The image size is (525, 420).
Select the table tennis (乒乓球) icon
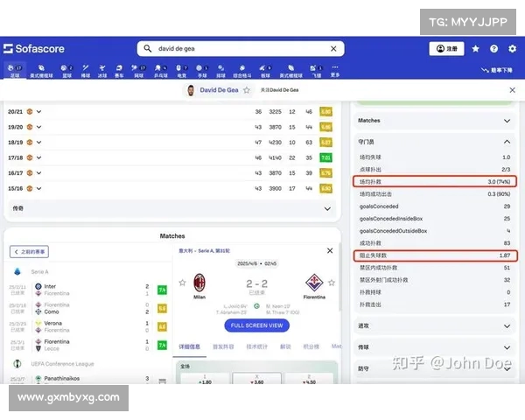[161, 71]
